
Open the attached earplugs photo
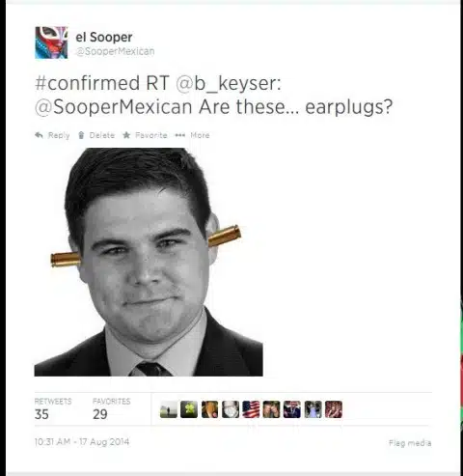point(149,262)
